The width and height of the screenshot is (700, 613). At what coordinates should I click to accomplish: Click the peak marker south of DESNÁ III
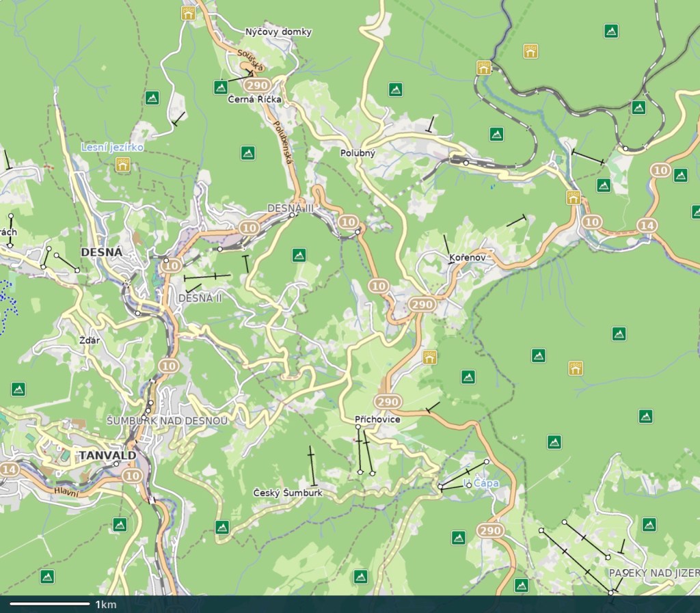298,255
